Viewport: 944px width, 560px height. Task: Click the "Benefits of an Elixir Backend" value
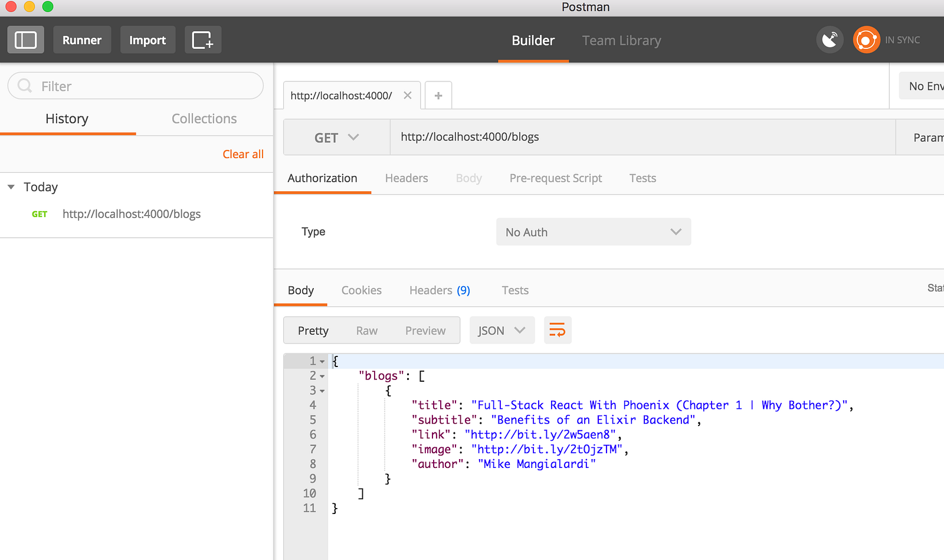(593, 420)
